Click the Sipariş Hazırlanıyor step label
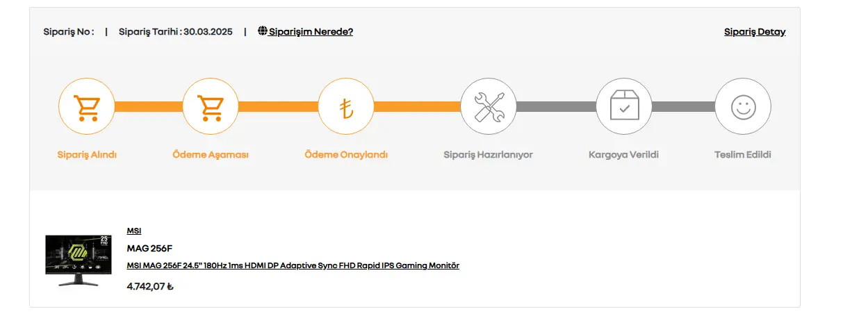The height and width of the screenshot is (323, 868). pyautogui.click(x=489, y=155)
